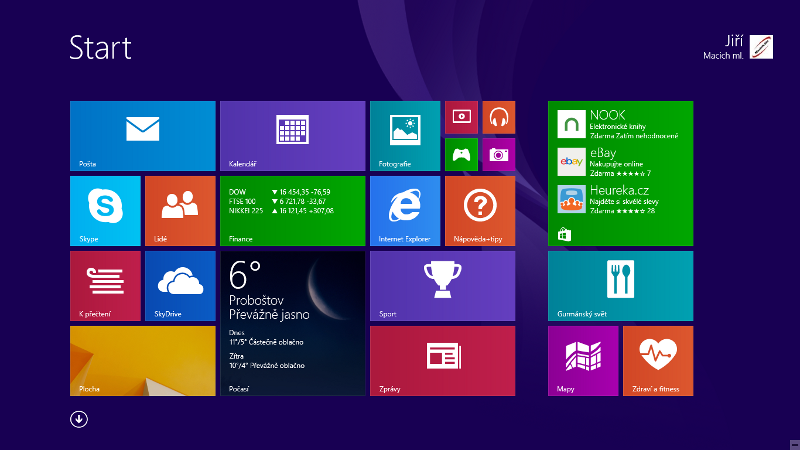This screenshot has height=450, width=800.
Task: Open the Mapy maps tile
Action: pyautogui.click(x=583, y=360)
